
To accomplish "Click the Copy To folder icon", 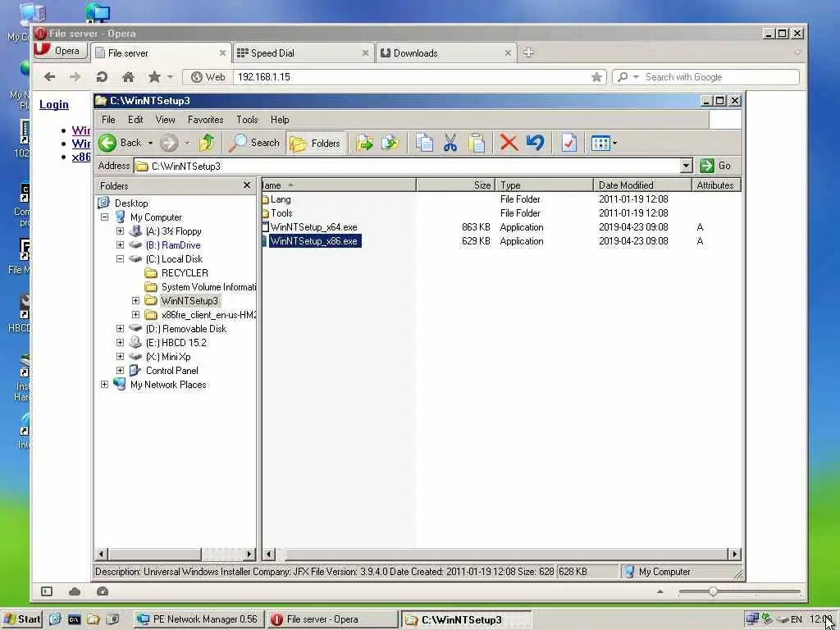I will [x=390, y=143].
